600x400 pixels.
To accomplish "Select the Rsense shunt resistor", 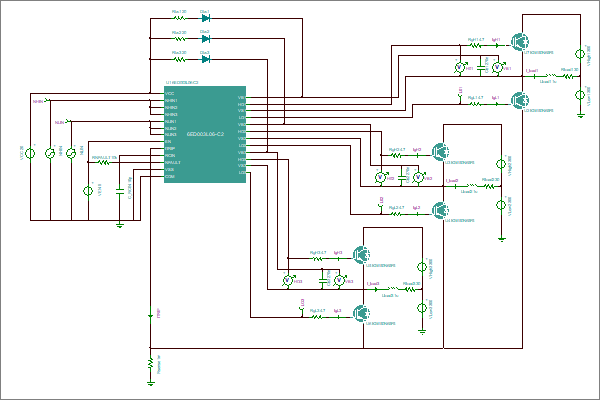I will click(x=151, y=363).
